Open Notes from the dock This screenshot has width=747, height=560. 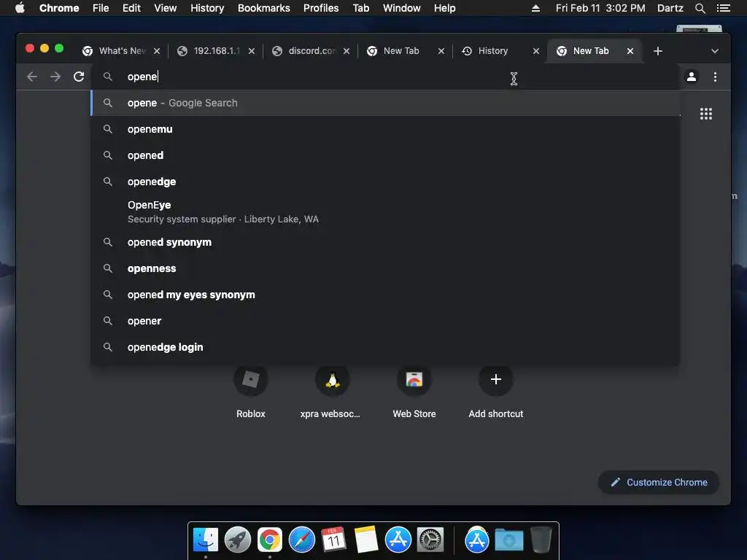pyautogui.click(x=366, y=540)
